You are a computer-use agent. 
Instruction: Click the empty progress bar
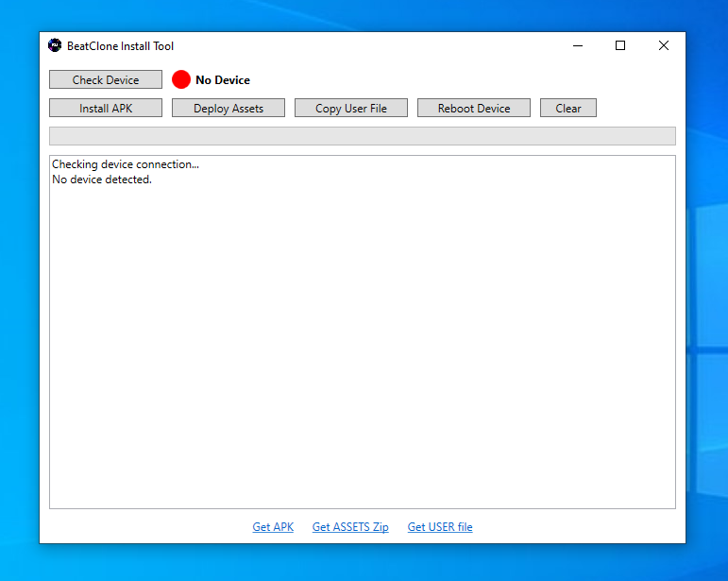click(x=363, y=136)
